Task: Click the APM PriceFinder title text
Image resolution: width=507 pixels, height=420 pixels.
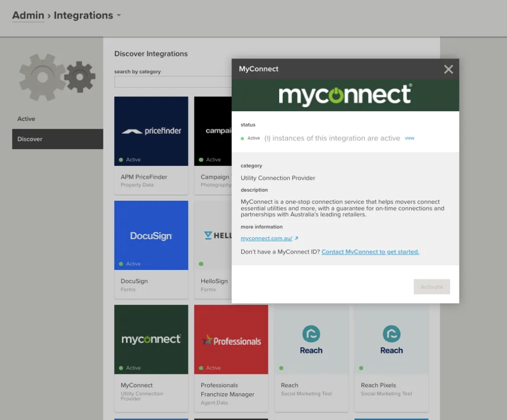Action: tap(144, 177)
